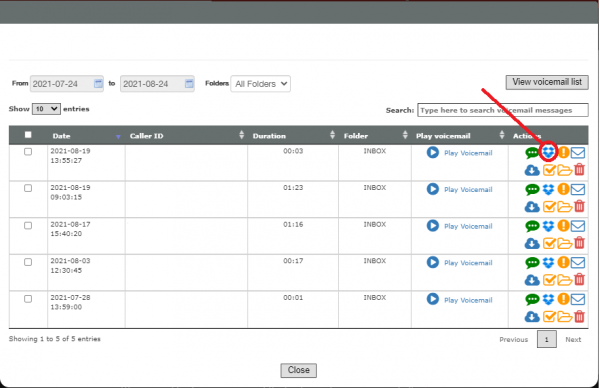Screen dimensions: 600x388
Task: Go to the Next page
Action: click(573, 339)
